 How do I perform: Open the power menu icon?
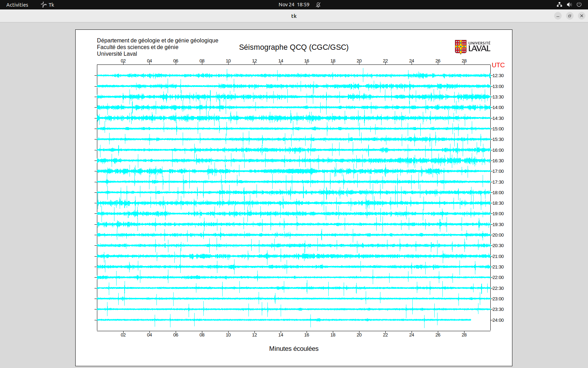click(x=579, y=5)
